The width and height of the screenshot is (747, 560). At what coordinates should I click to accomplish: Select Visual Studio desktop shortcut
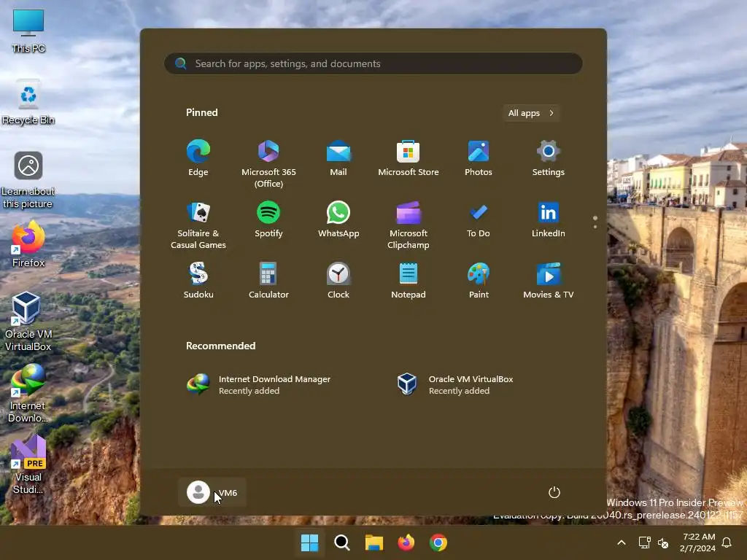tap(28, 464)
